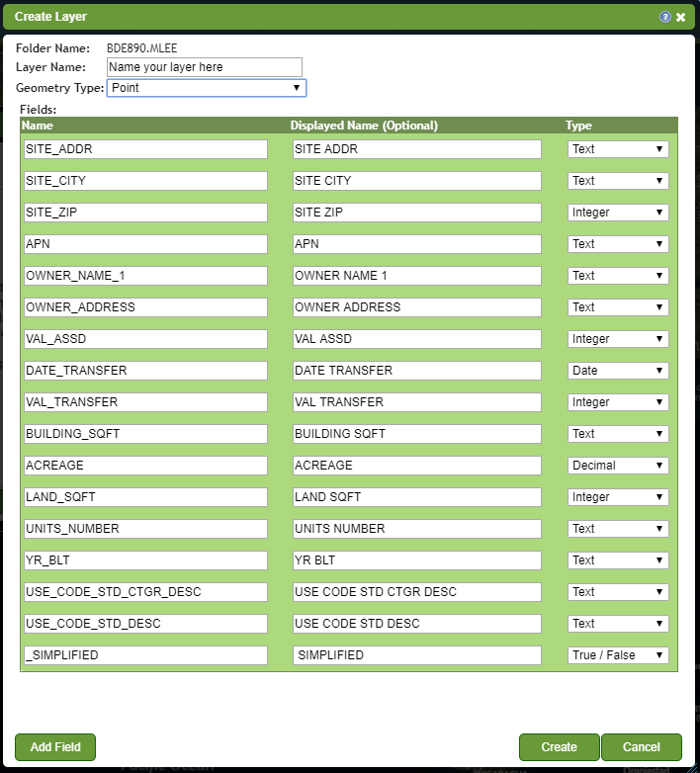Change the SITE_ZIP field type dropdown

point(618,212)
